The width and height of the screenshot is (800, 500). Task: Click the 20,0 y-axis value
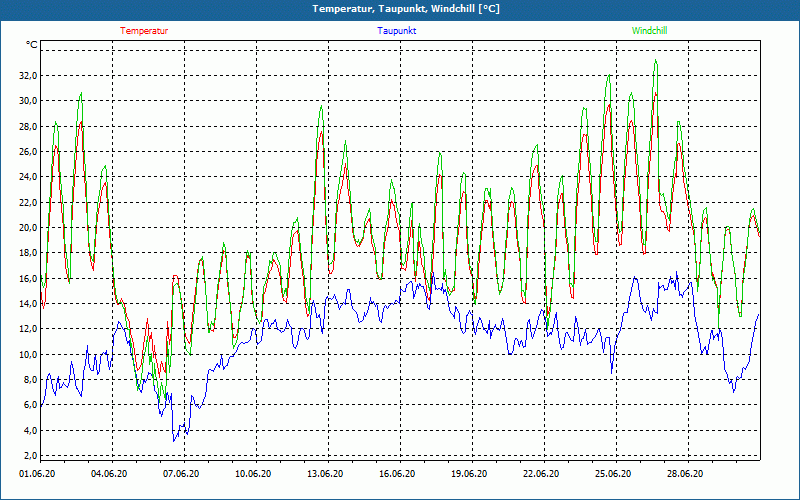click(28, 228)
